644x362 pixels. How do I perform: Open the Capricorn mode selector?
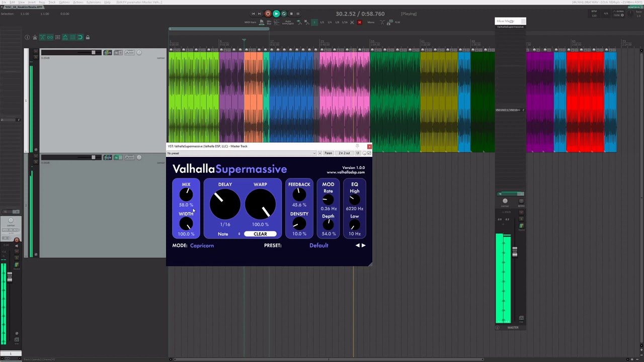(x=202, y=245)
